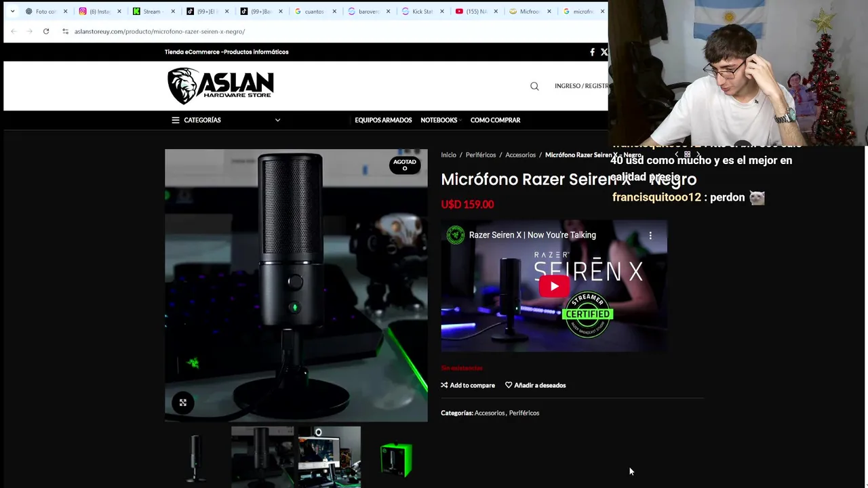Click the next product arrow near breadcrumb
Viewport: 868px width, 488px height.
[x=698, y=155]
